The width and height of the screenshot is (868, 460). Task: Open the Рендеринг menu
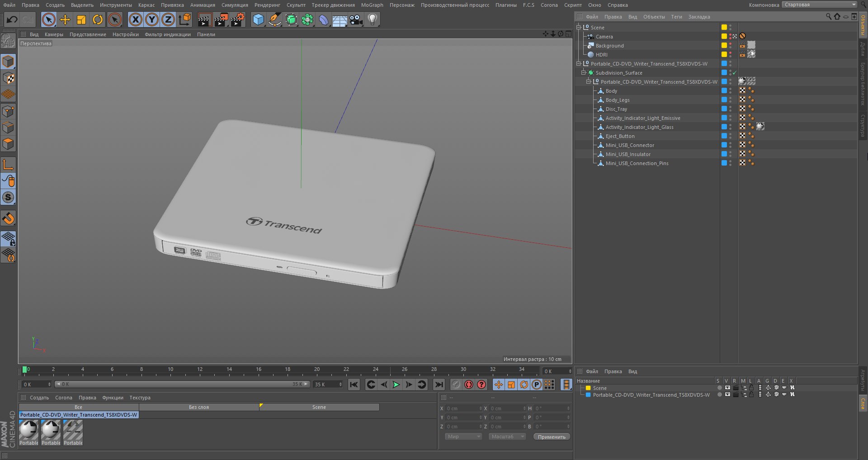267,5
